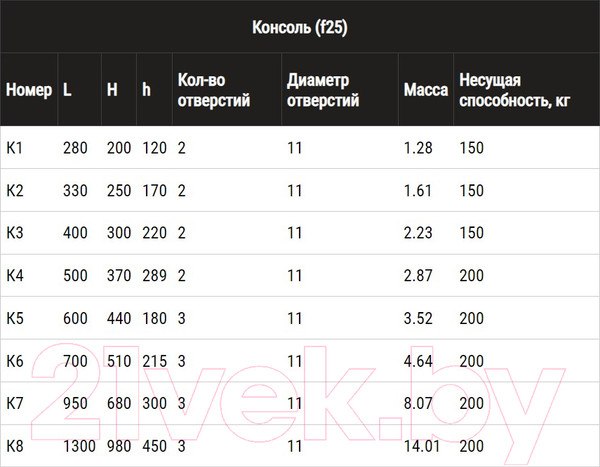Screen dimensions: 600x467
Task: Click the mass value 8.07
Action: pyautogui.click(x=417, y=403)
